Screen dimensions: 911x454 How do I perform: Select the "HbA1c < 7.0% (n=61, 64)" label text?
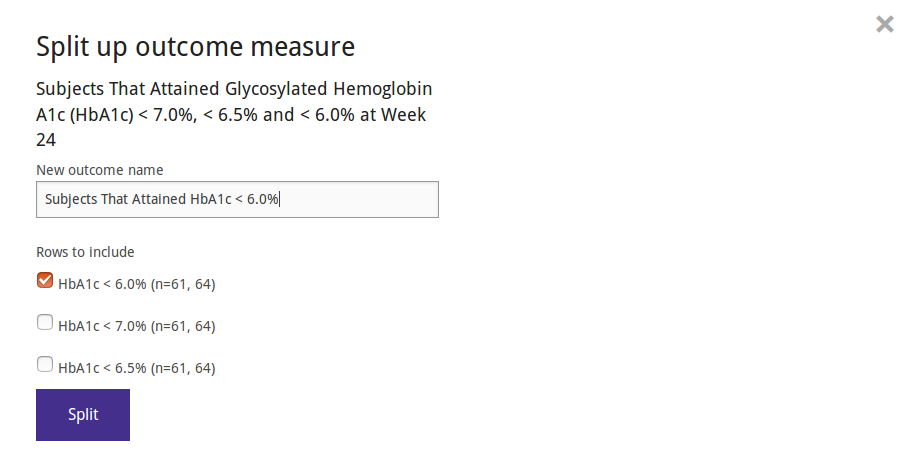137,326
